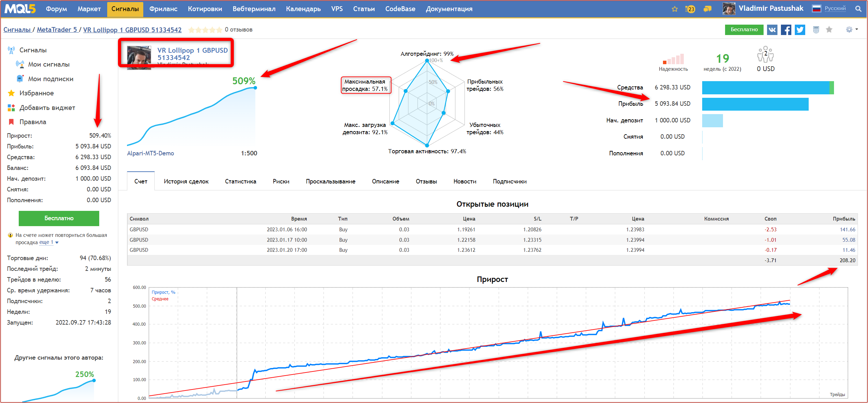Click the Мои сигналы icon
868x403 pixels.
pos(20,65)
